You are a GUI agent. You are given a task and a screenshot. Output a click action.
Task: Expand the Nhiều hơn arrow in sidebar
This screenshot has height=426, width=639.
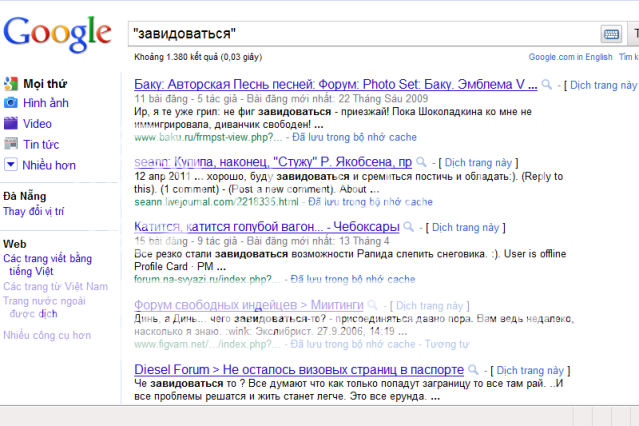point(10,164)
